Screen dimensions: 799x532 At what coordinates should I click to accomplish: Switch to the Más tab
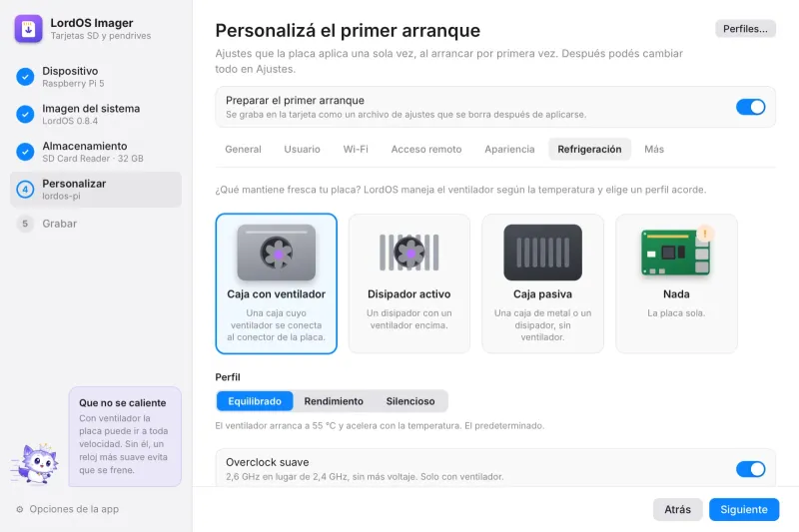654,149
